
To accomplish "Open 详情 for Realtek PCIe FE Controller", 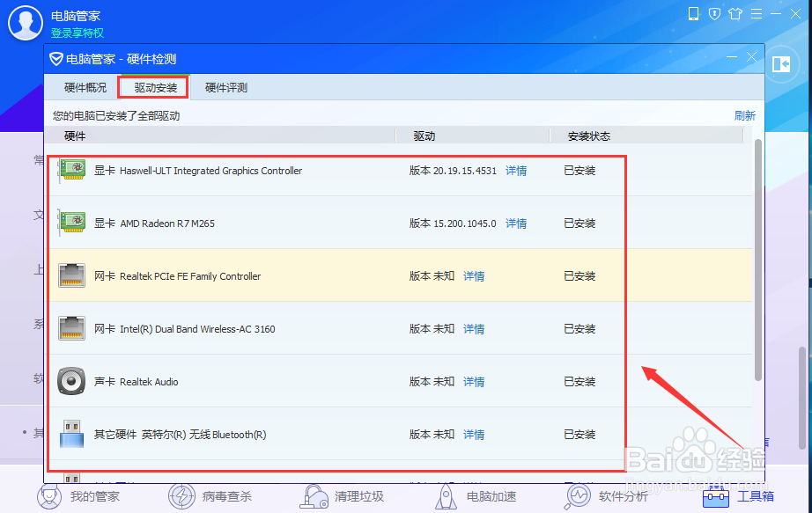I will [x=474, y=276].
